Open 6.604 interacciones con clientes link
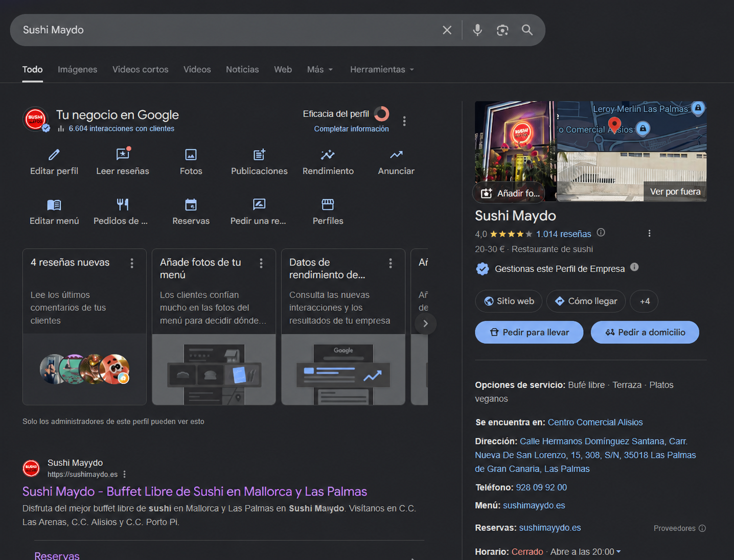Image resolution: width=734 pixels, height=560 pixels. coord(122,129)
